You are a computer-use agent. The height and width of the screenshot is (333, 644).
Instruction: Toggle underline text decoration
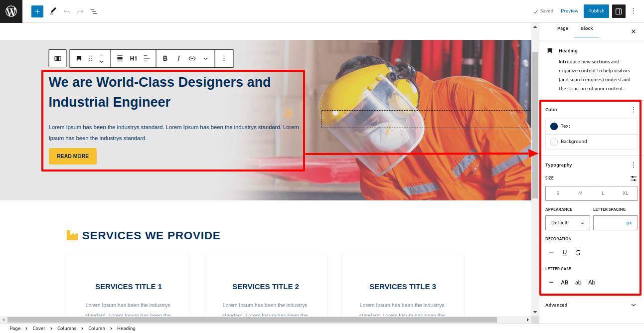point(565,253)
